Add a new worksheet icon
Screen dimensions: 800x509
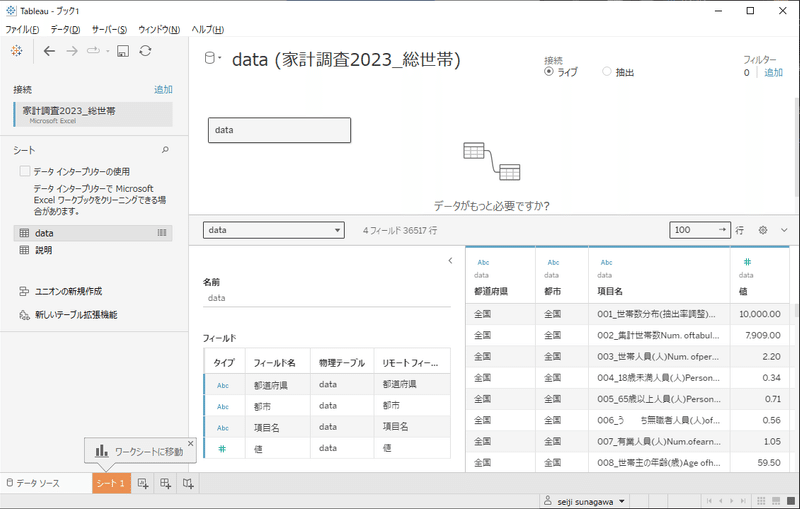tap(143, 483)
